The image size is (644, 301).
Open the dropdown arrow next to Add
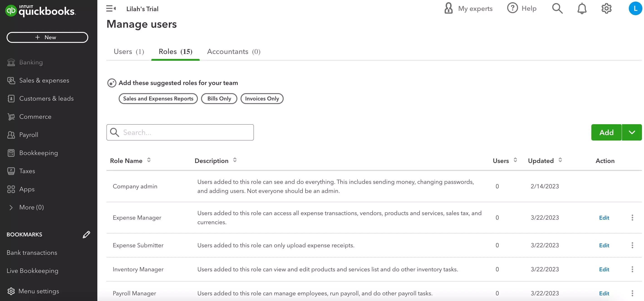pos(632,132)
